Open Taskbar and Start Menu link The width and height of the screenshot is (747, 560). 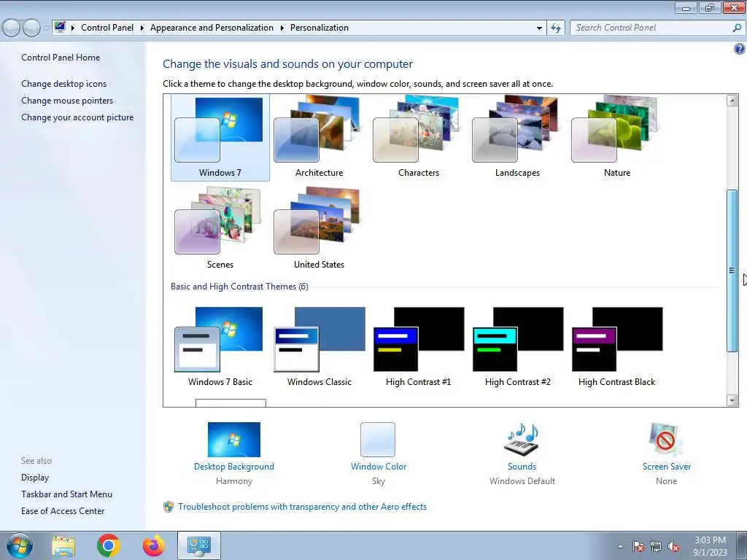tap(66, 494)
